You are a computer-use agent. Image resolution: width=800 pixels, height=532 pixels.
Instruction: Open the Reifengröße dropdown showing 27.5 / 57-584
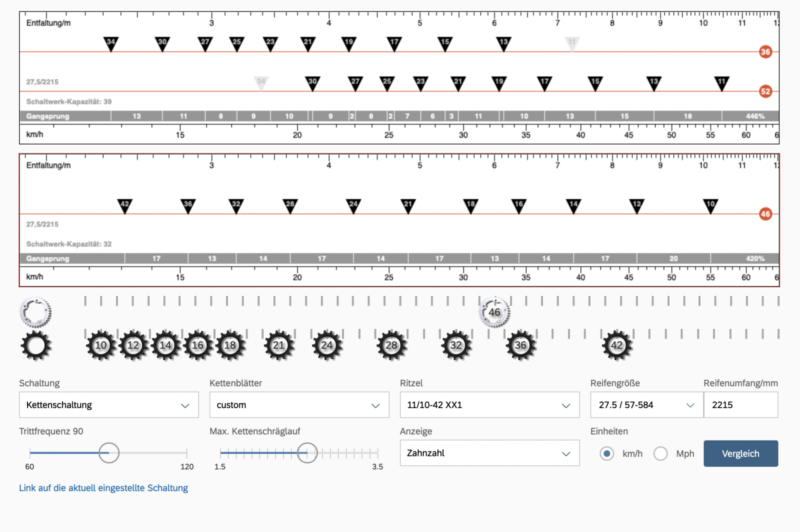(x=646, y=404)
